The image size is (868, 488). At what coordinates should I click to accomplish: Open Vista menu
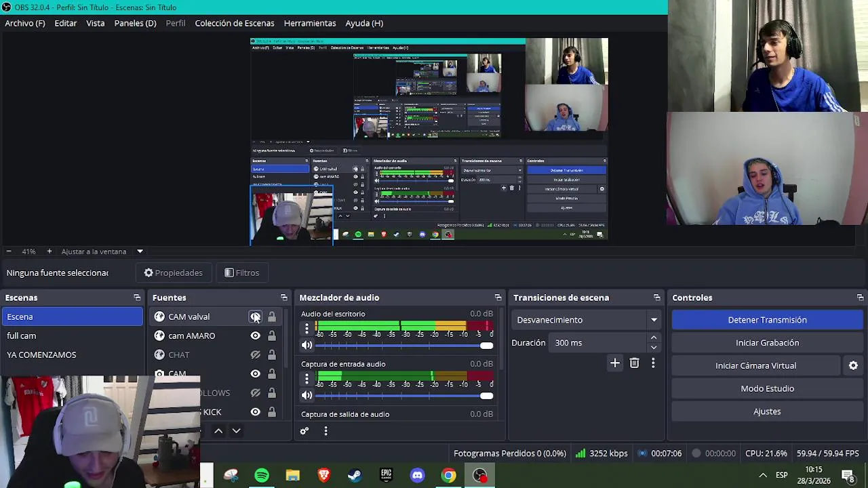[x=96, y=23]
